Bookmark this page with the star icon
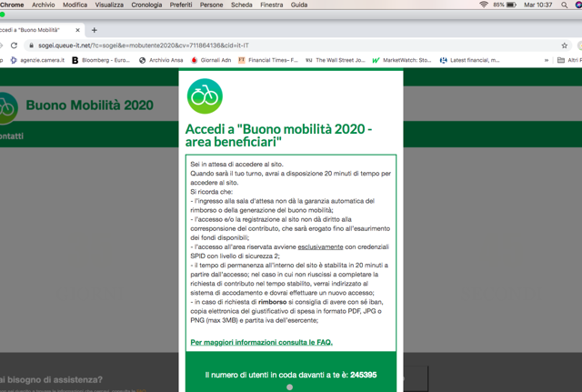This screenshot has height=392, width=582. (x=565, y=45)
